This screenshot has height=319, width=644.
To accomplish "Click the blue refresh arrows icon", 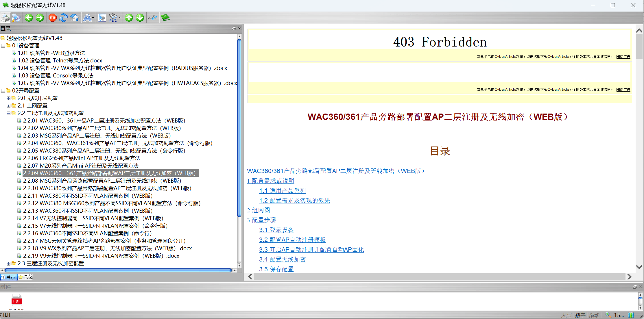I will 63,18.
